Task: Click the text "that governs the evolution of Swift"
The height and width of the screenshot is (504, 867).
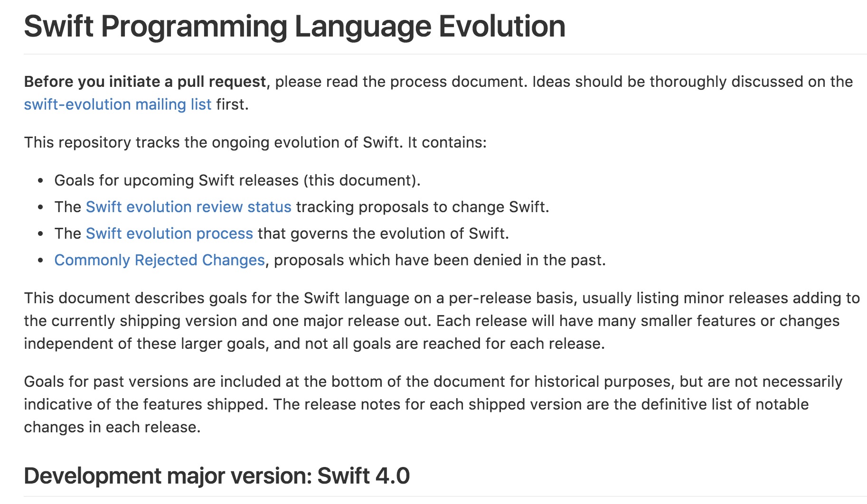Action: point(383,233)
